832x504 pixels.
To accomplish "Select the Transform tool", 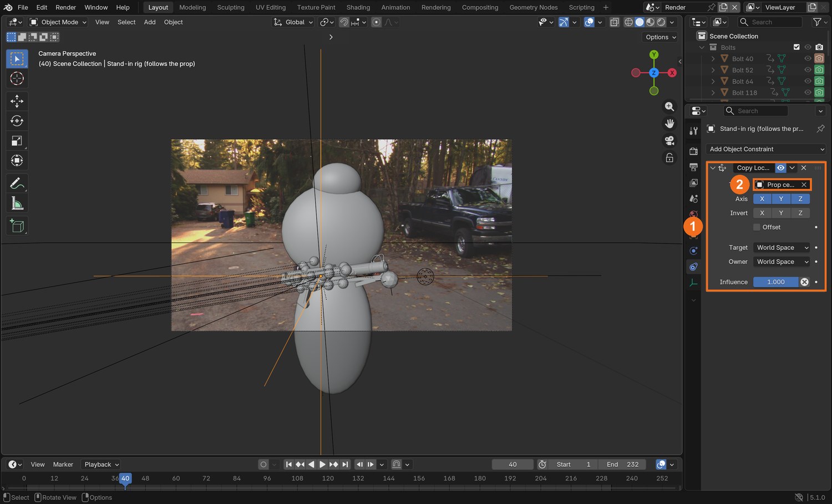I will click(x=17, y=161).
